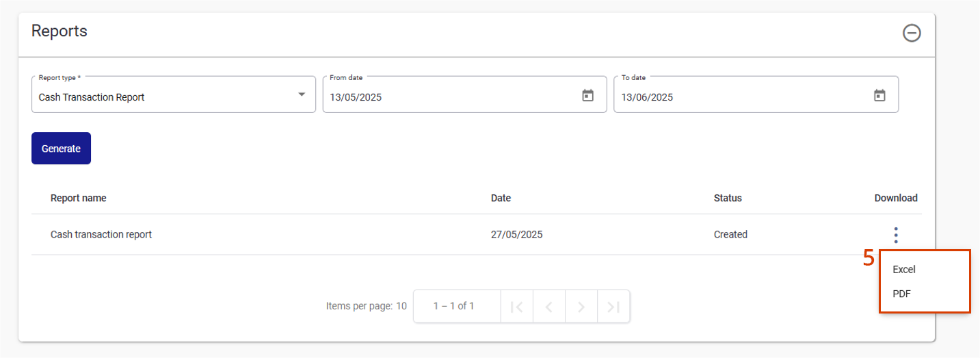
Task: Open the To date calendar picker icon
Action: coord(879,96)
